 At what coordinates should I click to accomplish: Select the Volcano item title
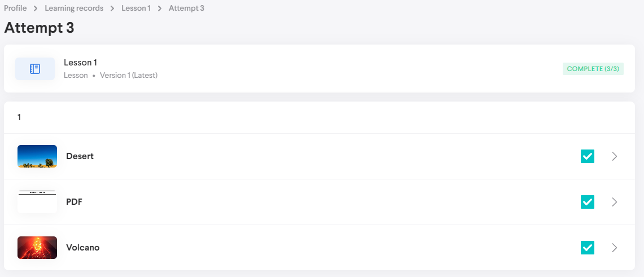pos(82,247)
